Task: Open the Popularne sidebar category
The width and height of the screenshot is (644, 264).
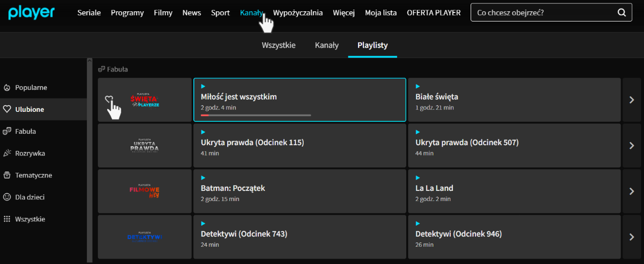Action: (31, 87)
